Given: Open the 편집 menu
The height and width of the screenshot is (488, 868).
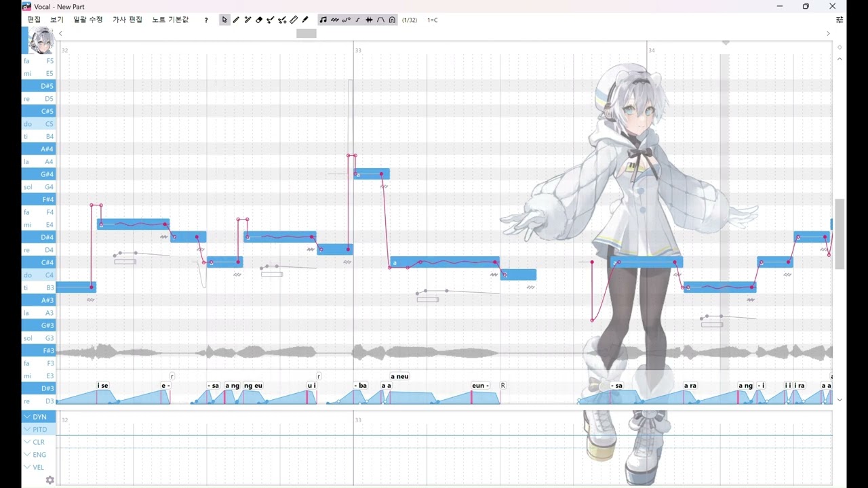Looking at the screenshot, I should click(34, 20).
